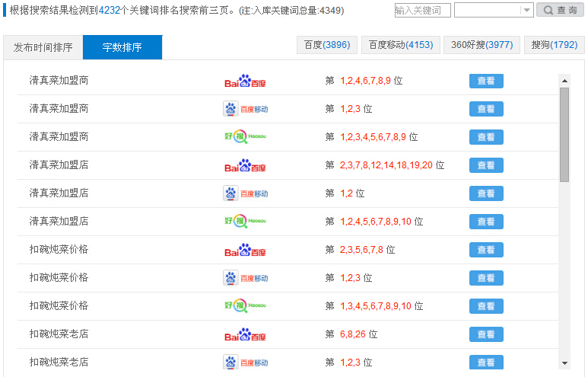Click keyword 清真菜加盟商 in Baidu row
The image size is (588, 377).
(x=59, y=81)
